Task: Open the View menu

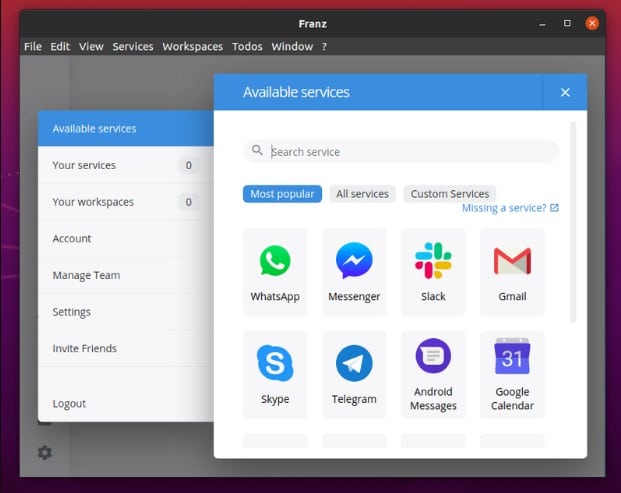Action: [x=91, y=47]
